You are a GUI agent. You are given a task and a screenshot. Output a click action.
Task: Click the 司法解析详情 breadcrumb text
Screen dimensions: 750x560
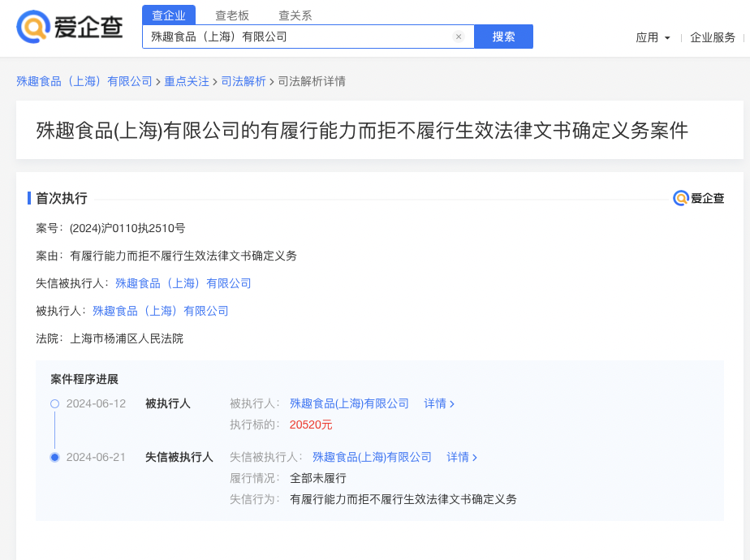tap(312, 81)
